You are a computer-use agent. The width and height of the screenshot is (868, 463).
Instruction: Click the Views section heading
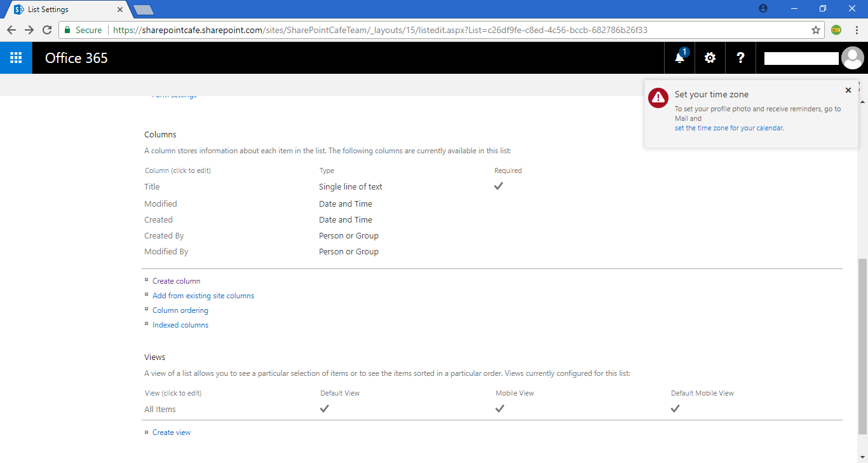tap(155, 357)
